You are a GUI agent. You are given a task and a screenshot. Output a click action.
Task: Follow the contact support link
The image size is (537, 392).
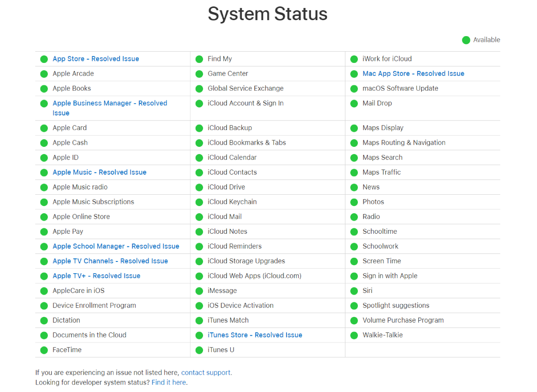(206, 372)
